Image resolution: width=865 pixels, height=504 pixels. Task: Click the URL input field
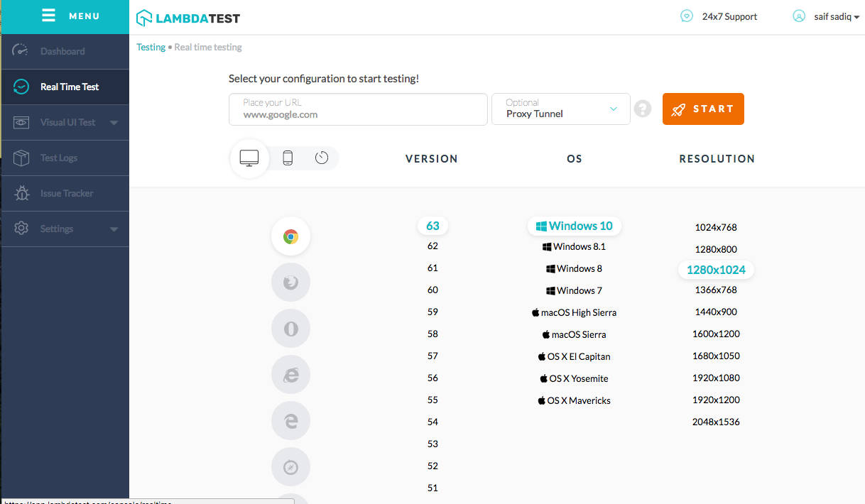point(357,109)
